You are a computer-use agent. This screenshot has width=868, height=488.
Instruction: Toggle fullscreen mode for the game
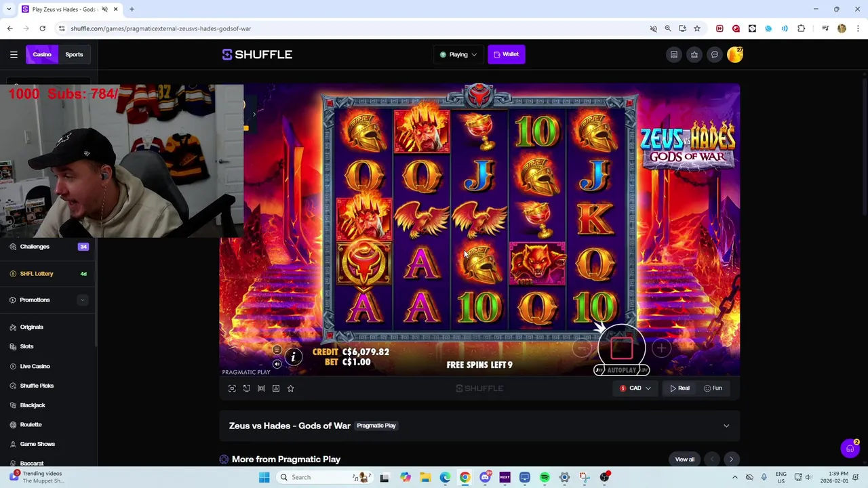tap(232, 388)
